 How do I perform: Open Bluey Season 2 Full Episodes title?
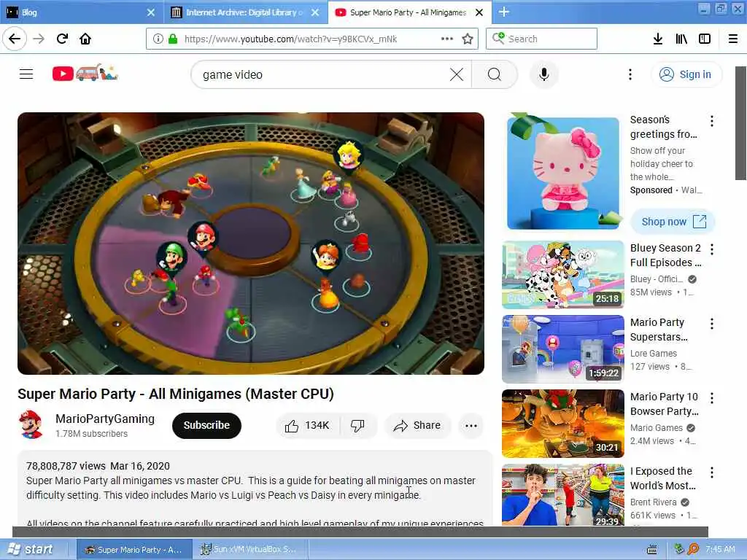665,255
